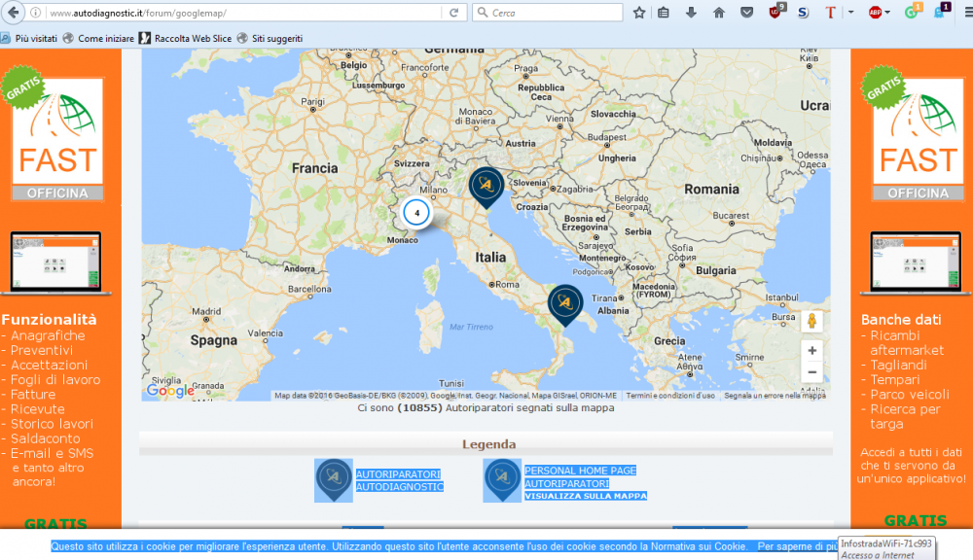Open the Autoriparatori Autodiagnostic legend link
This screenshot has height=560, width=973.
click(x=399, y=480)
